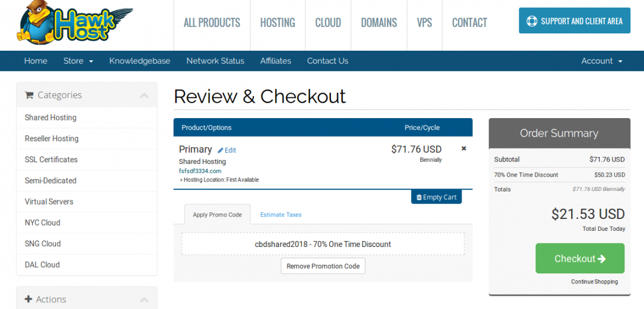The height and width of the screenshot is (309, 644).
Task: Click the Hawk Host logo
Action: click(x=74, y=22)
